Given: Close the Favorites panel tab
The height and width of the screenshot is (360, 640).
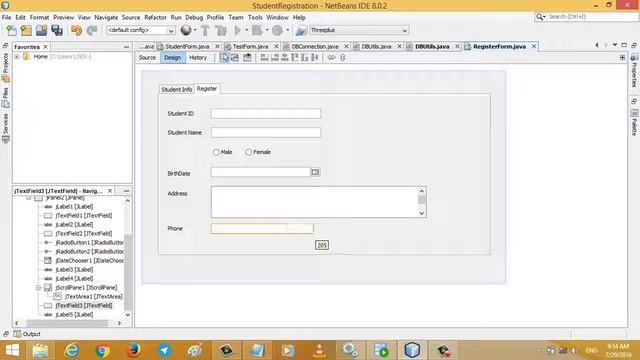Looking at the screenshot, I should 45,47.
